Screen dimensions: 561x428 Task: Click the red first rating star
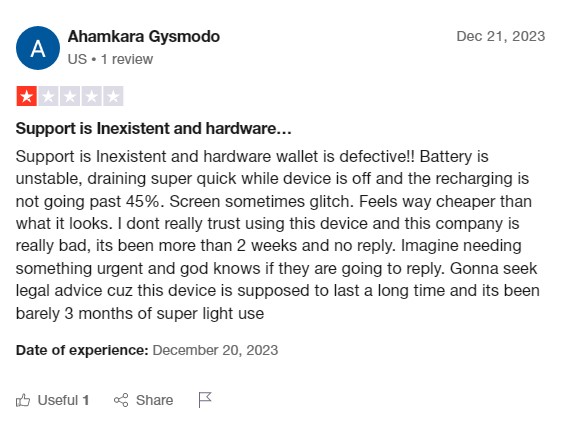(x=26, y=96)
